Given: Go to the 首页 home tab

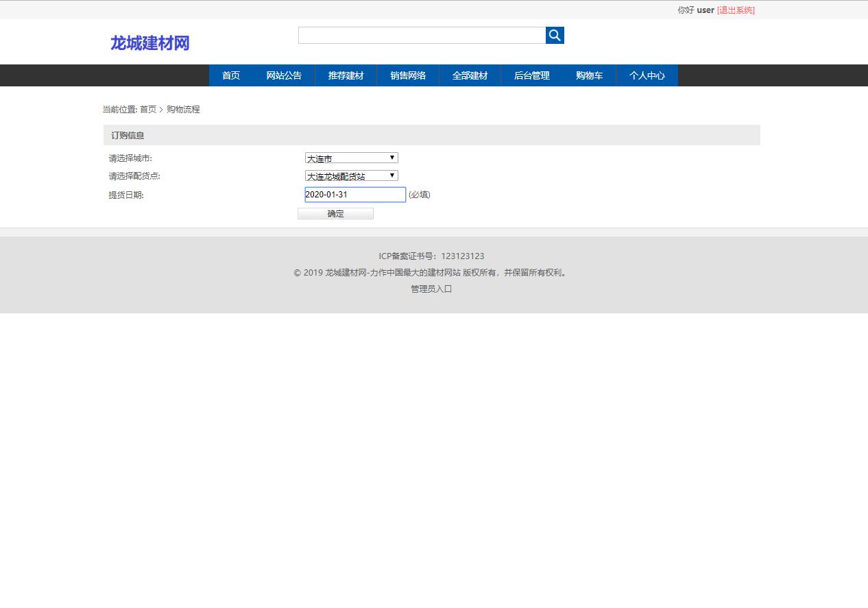Looking at the screenshot, I should tap(231, 75).
